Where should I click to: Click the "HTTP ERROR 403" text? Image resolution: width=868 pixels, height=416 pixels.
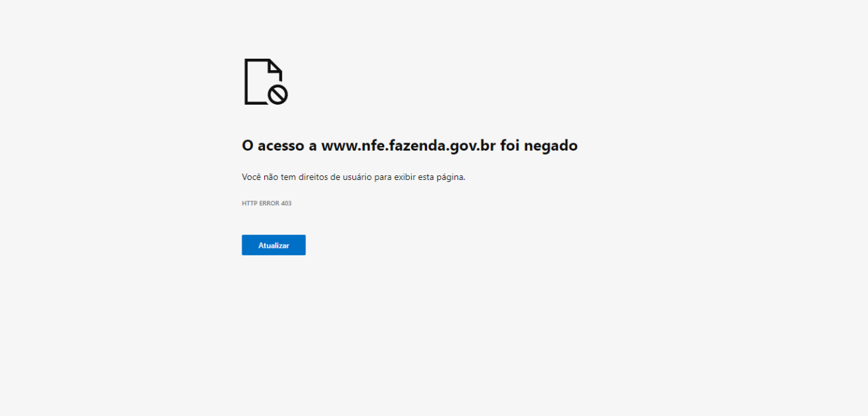pos(267,203)
